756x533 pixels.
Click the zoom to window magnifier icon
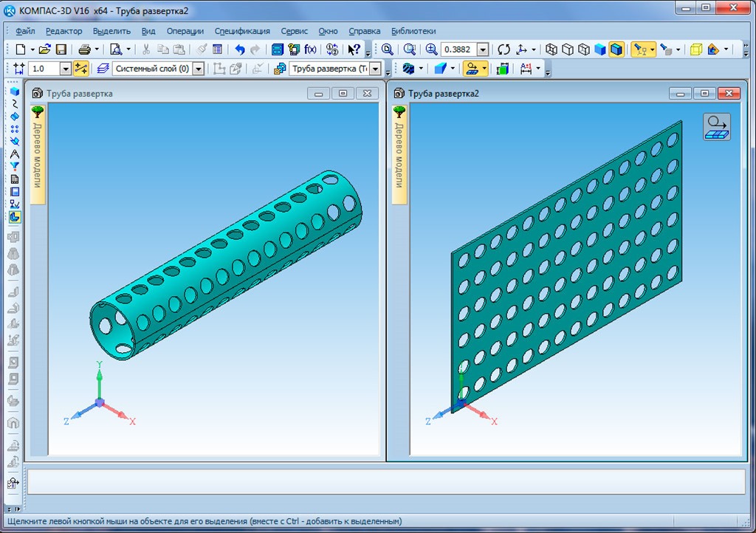point(387,49)
